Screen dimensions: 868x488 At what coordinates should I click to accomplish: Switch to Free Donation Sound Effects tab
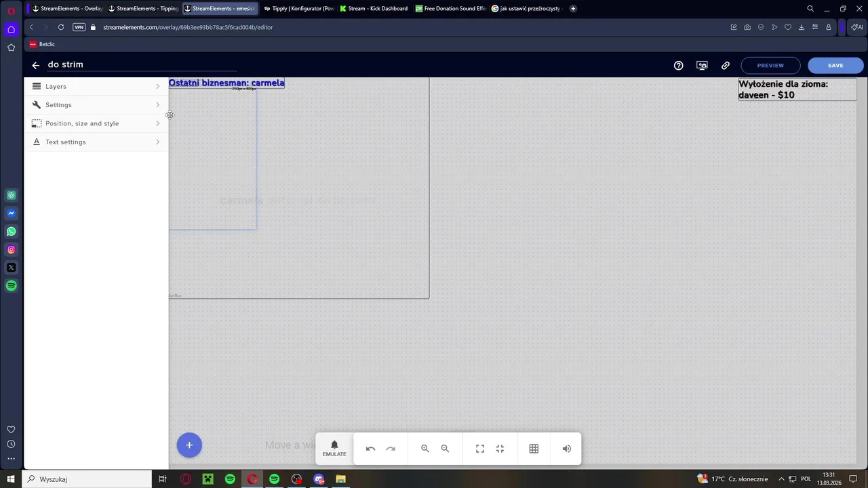[x=450, y=8]
